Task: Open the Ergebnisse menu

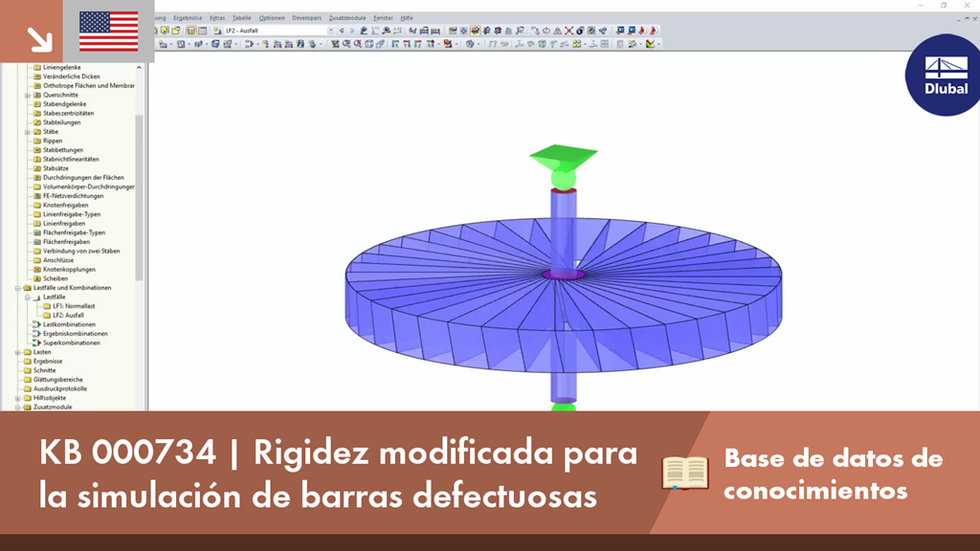Action: point(188,18)
